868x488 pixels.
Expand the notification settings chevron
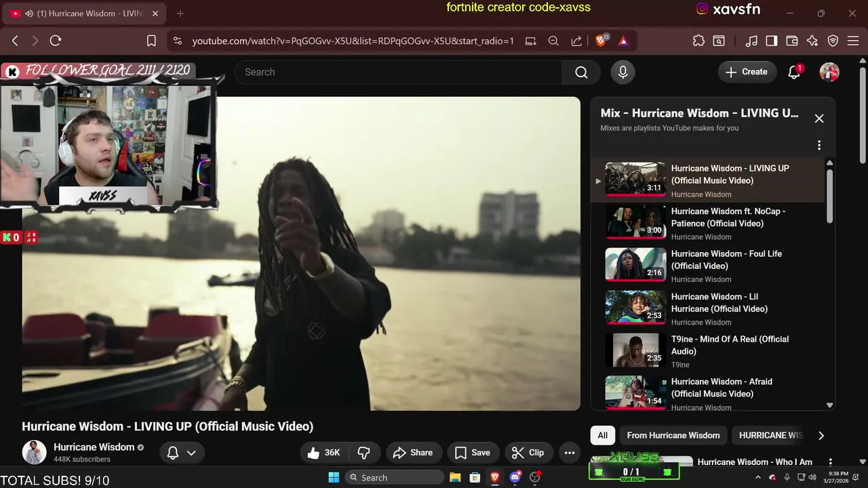point(191,453)
